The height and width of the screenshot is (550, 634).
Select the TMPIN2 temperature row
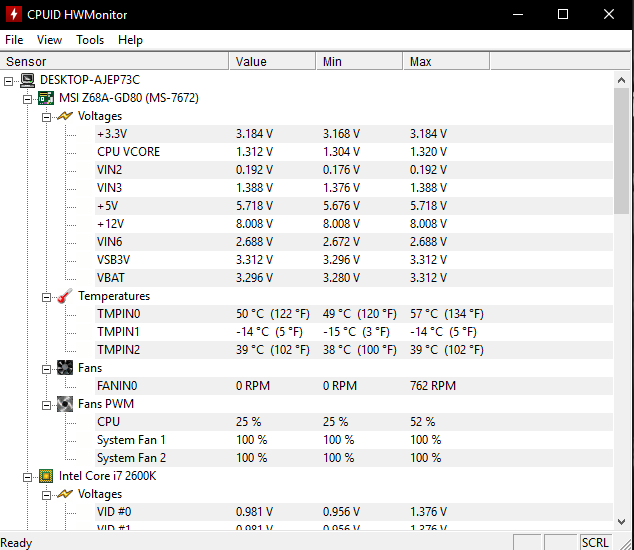click(354, 350)
